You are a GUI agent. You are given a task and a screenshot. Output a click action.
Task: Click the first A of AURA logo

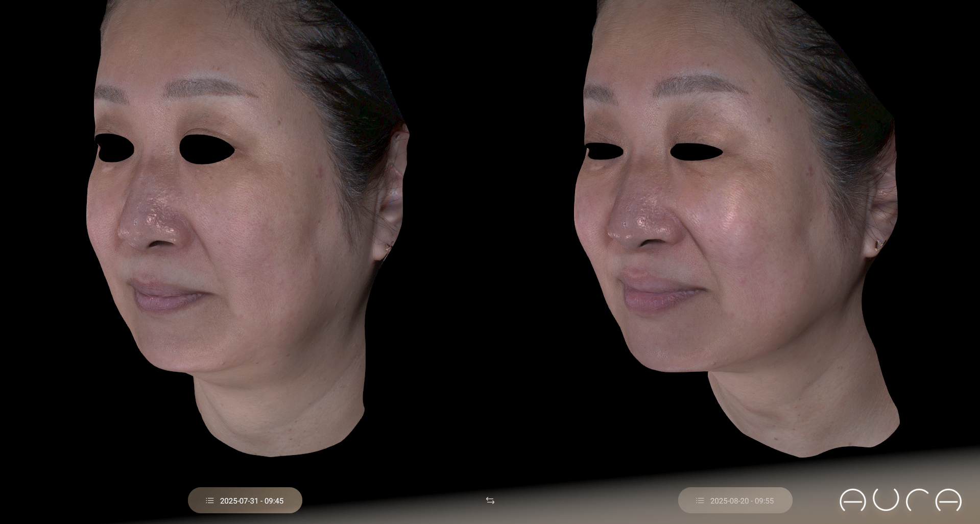(x=853, y=500)
